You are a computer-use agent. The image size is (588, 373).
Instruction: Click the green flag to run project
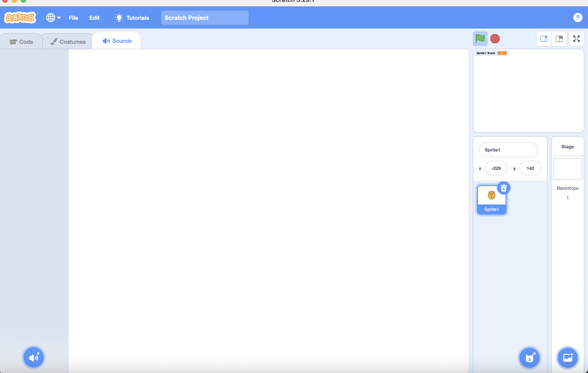[480, 39]
